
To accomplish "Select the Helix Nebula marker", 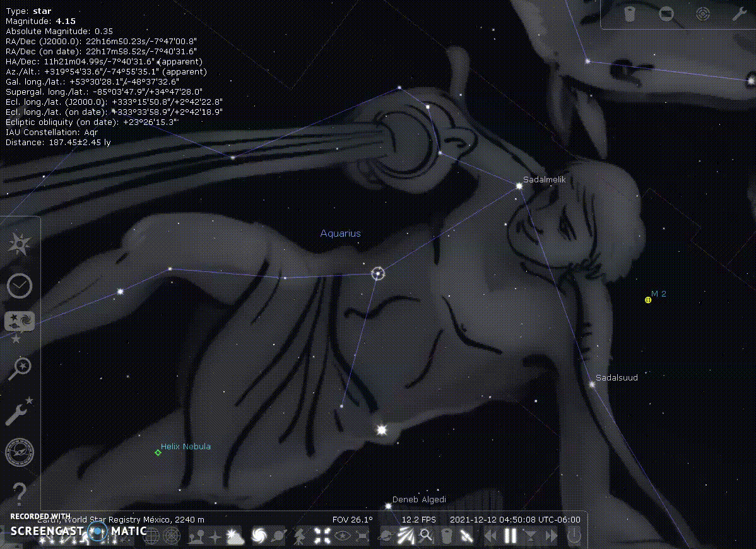I will point(158,452).
